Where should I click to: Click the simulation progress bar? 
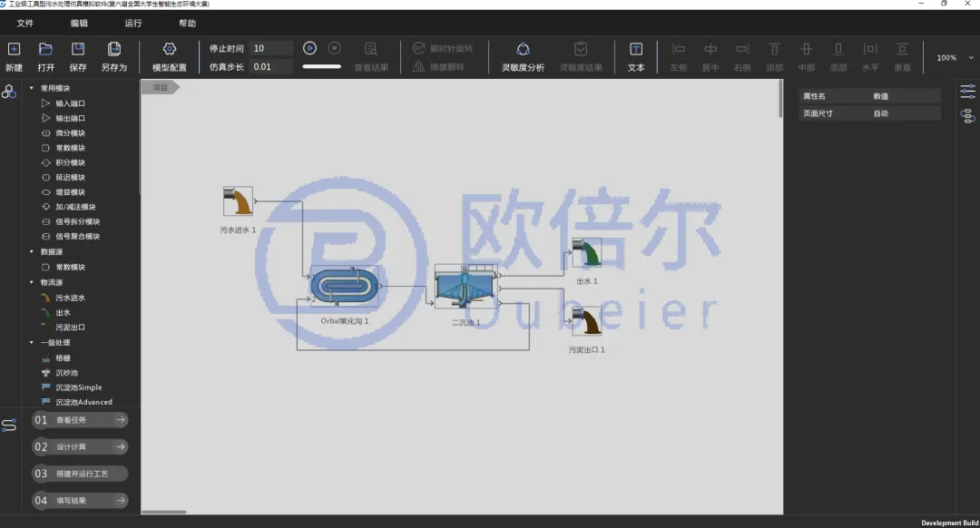tap(322, 66)
